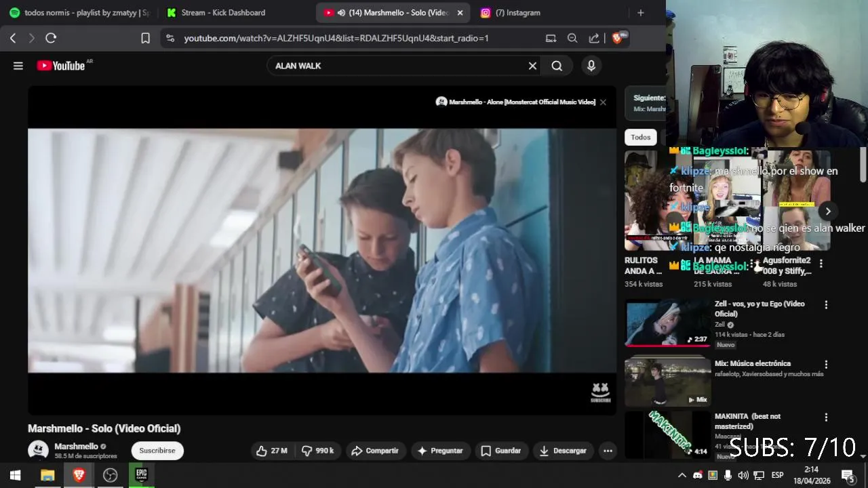Mute the playing Marshmello tab audio icon
The height and width of the screenshot is (488, 868).
(341, 13)
